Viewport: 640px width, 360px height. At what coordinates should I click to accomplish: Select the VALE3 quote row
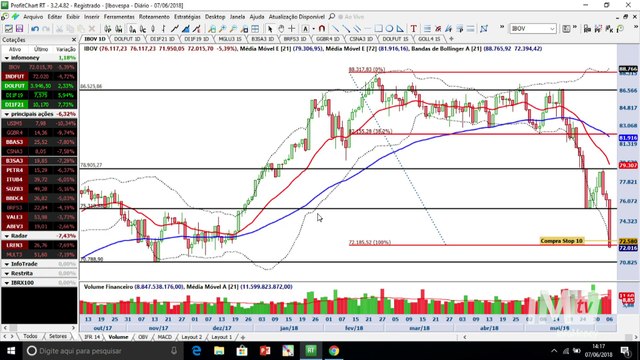tap(39, 217)
